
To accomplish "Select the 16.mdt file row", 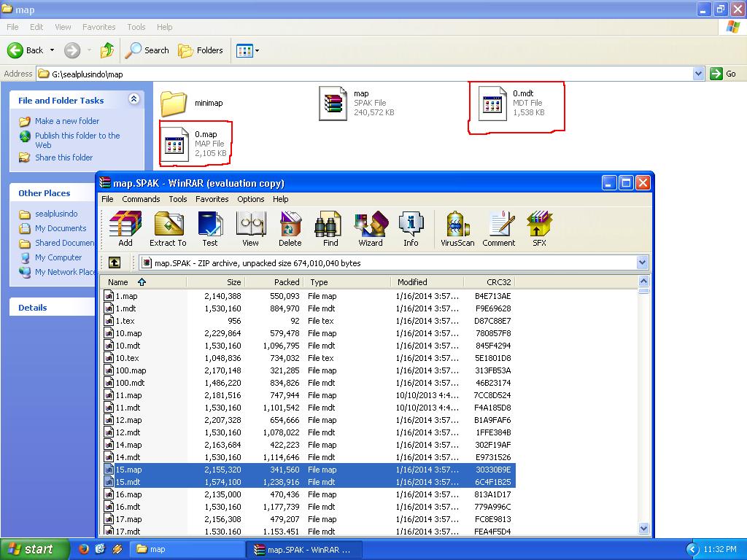I will [309, 507].
